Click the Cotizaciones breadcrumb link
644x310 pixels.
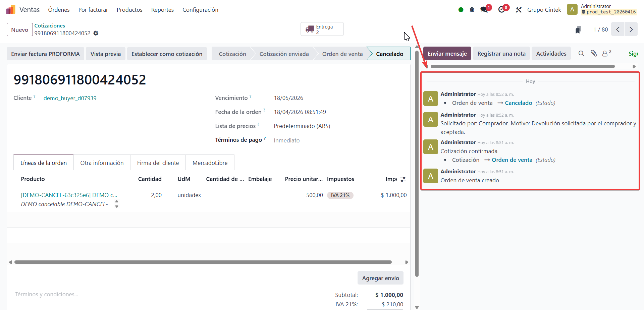tap(50, 25)
